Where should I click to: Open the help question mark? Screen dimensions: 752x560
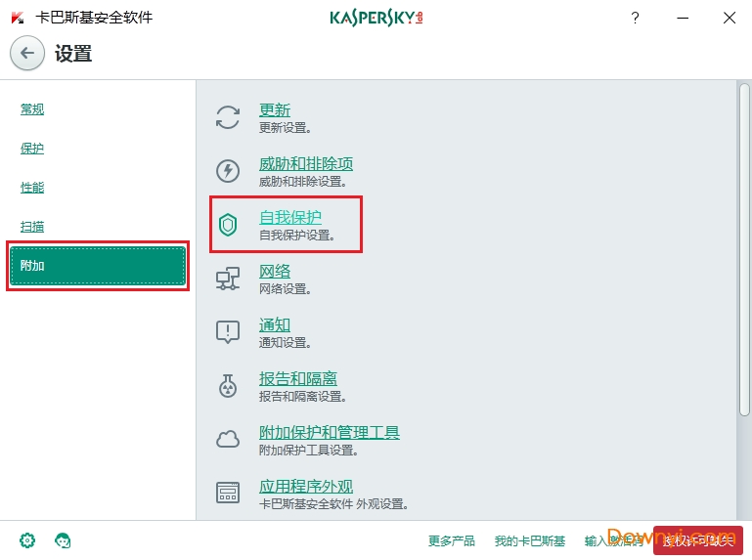636,18
